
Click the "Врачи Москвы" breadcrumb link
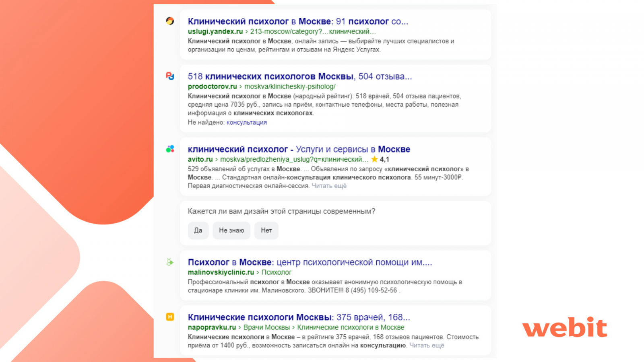click(x=266, y=327)
